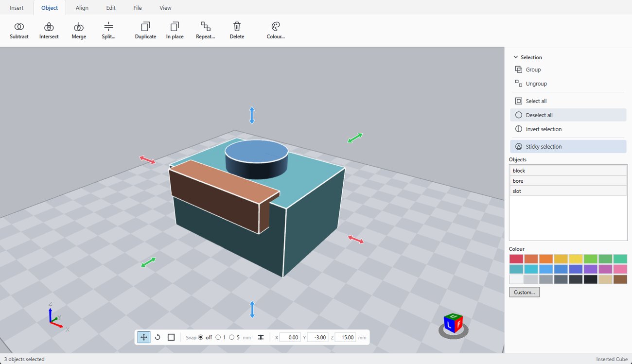Viewport: 632px width, 364px height.
Task: Click the Z position field
Action: point(345,337)
